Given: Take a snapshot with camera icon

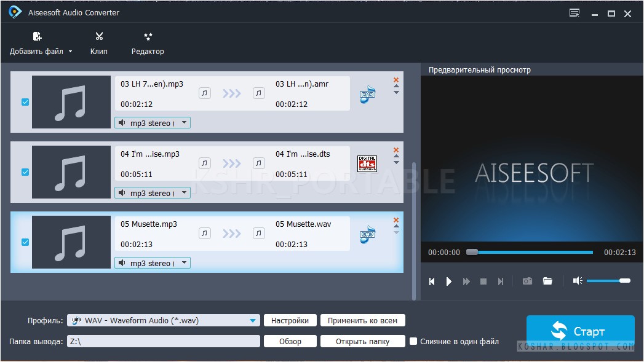Looking at the screenshot, I should click(x=527, y=281).
